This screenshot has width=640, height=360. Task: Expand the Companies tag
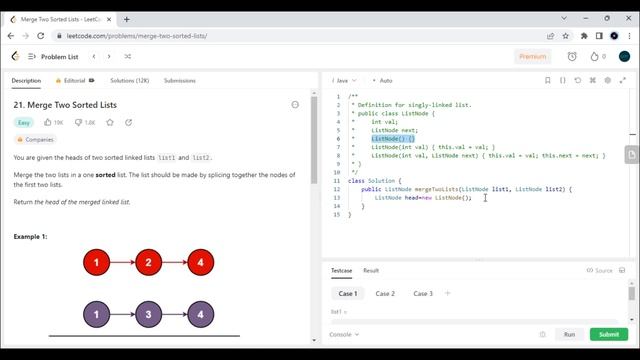click(36, 140)
